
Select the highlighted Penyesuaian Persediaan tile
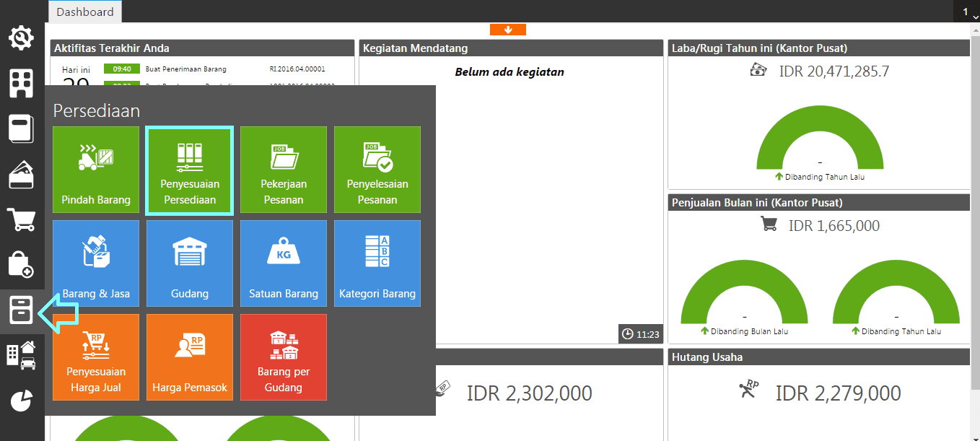[x=190, y=170]
